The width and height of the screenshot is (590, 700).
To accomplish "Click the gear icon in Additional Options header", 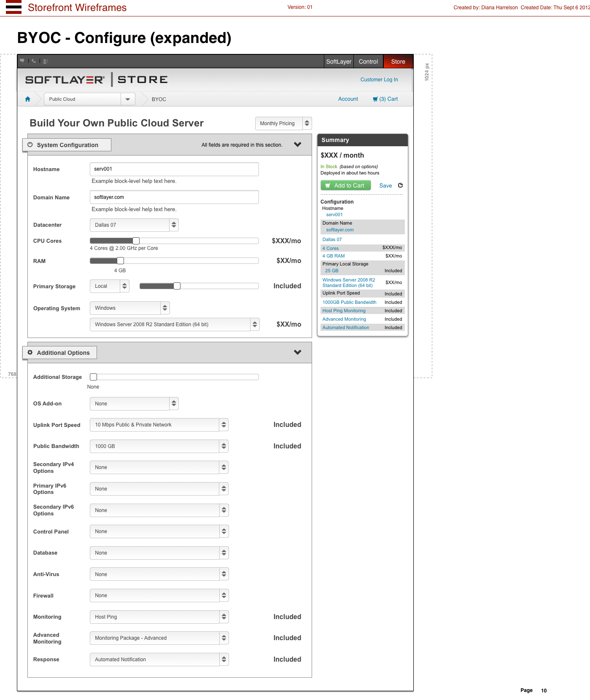I will coord(30,352).
